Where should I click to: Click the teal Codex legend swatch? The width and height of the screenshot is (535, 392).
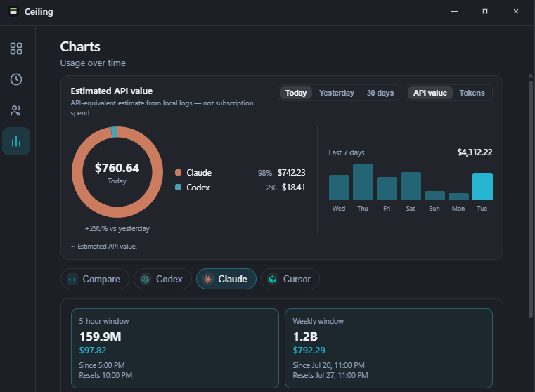tap(178, 187)
